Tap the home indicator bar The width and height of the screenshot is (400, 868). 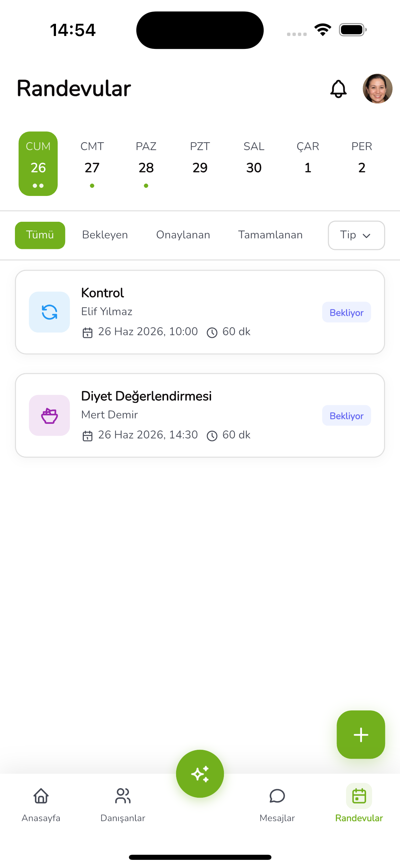(200, 857)
